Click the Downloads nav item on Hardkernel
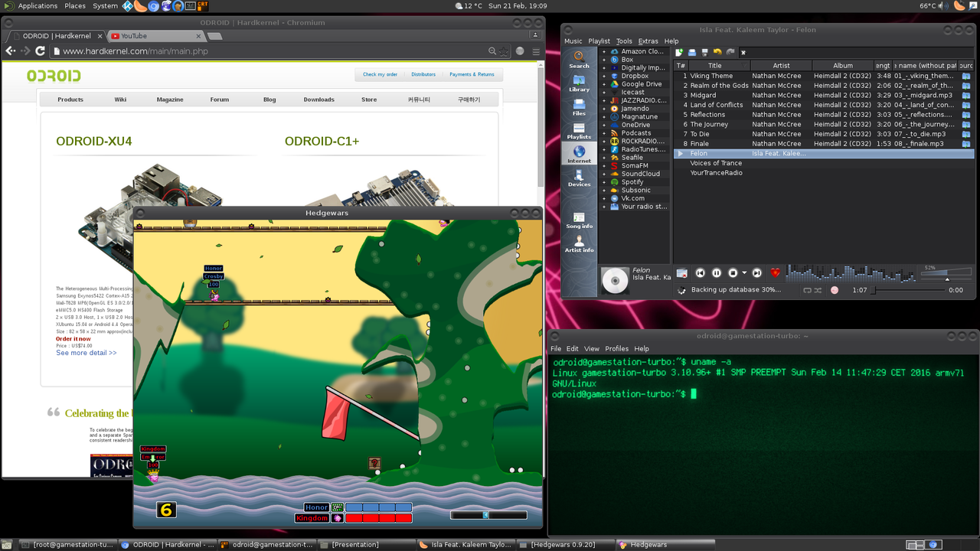 click(318, 99)
